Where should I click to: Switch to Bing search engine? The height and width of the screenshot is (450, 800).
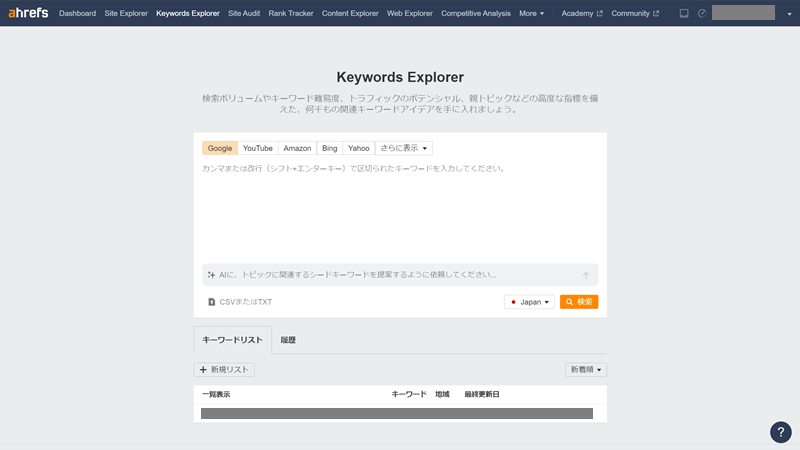(330, 148)
